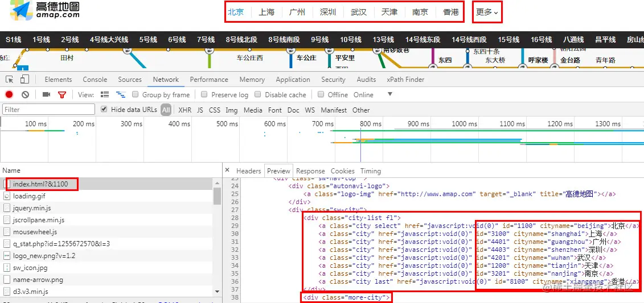Filter requests by XHR type

185,110
